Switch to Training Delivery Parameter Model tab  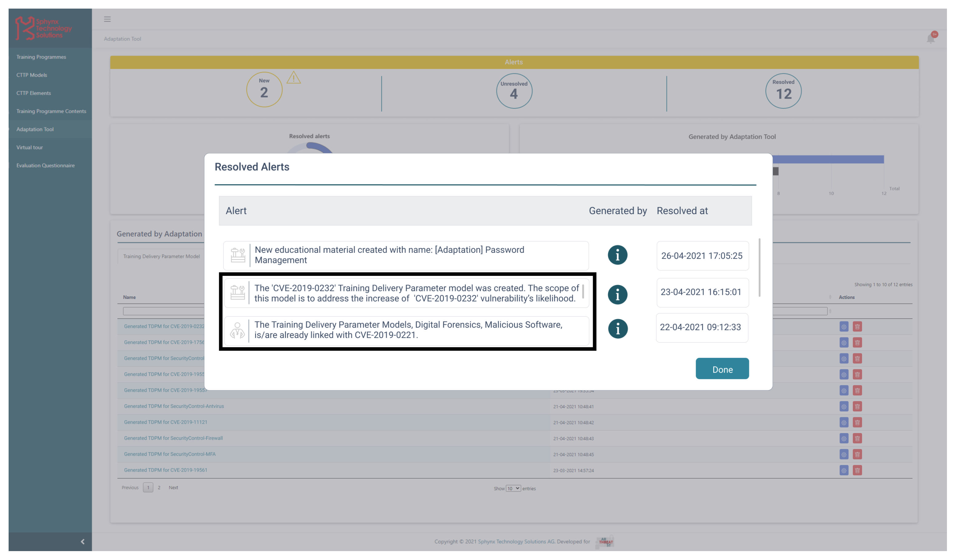point(162,256)
